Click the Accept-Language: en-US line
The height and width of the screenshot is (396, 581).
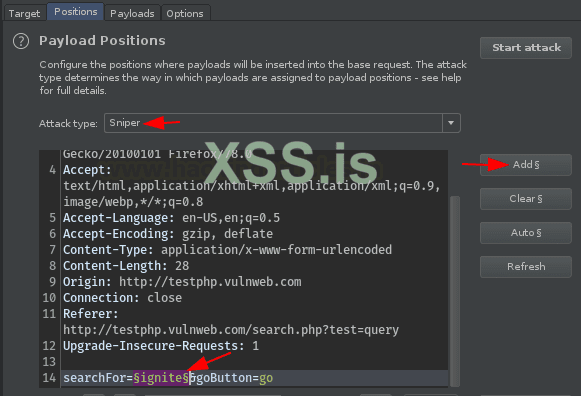[x=171, y=217]
